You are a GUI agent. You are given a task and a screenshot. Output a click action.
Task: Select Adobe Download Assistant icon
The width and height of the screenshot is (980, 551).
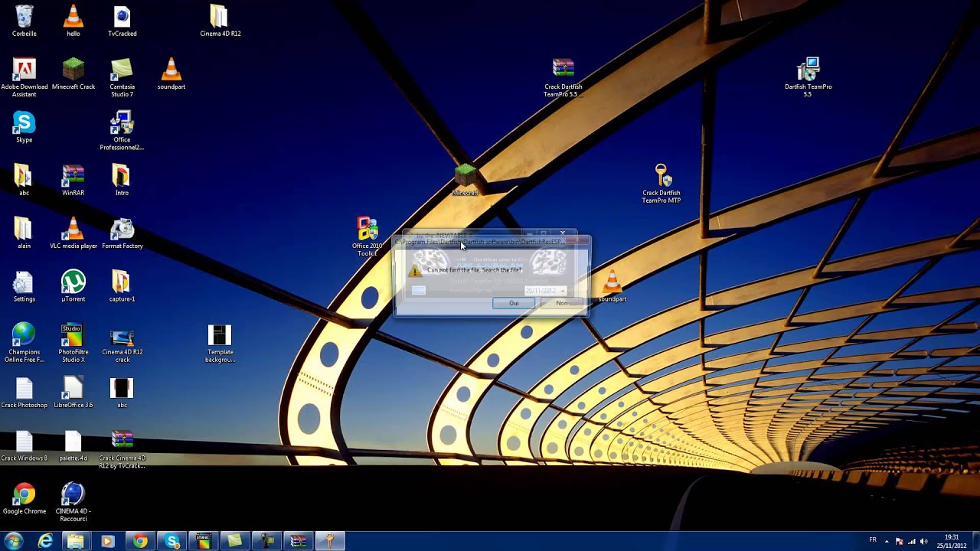pyautogui.click(x=24, y=78)
